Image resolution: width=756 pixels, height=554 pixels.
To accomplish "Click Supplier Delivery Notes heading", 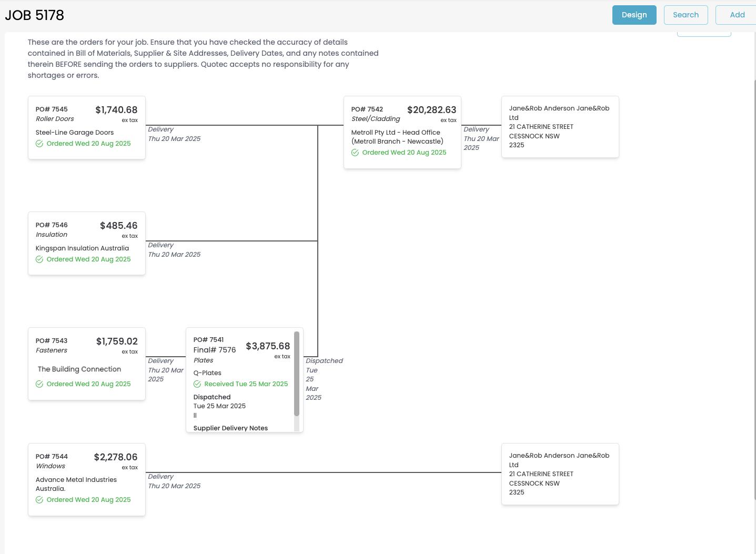I will [230, 428].
